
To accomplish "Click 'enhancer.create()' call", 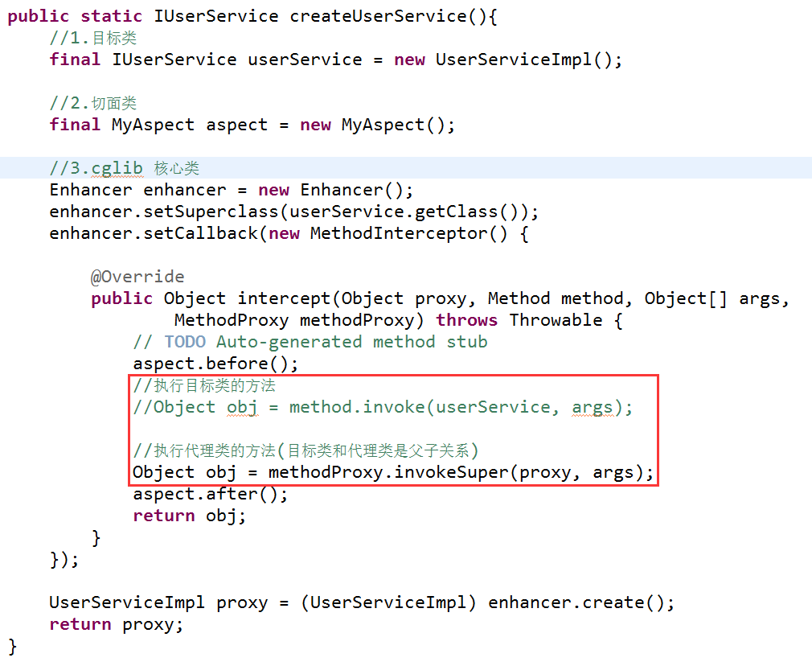I will (x=576, y=602).
